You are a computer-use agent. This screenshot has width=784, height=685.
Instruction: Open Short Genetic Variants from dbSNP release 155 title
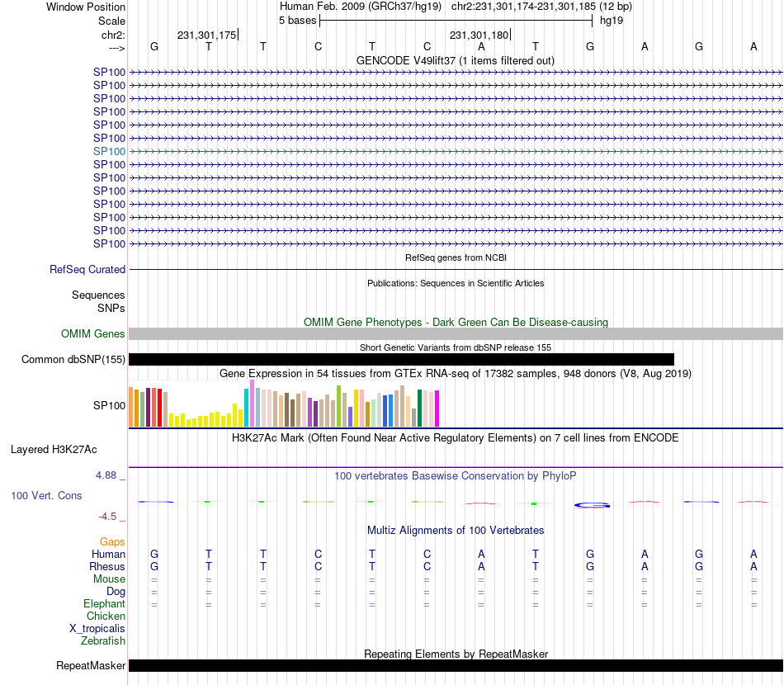pyautogui.click(x=456, y=347)
